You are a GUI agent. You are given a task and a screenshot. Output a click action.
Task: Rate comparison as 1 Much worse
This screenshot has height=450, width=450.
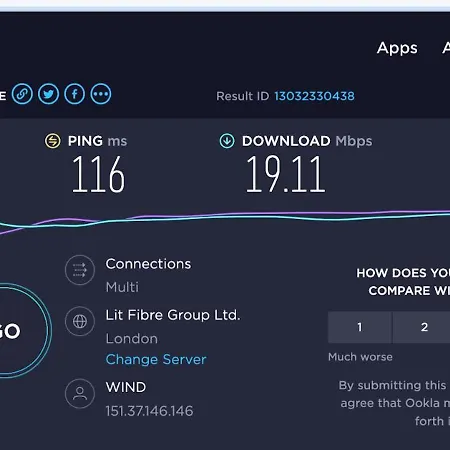click(x=359, y=327)
